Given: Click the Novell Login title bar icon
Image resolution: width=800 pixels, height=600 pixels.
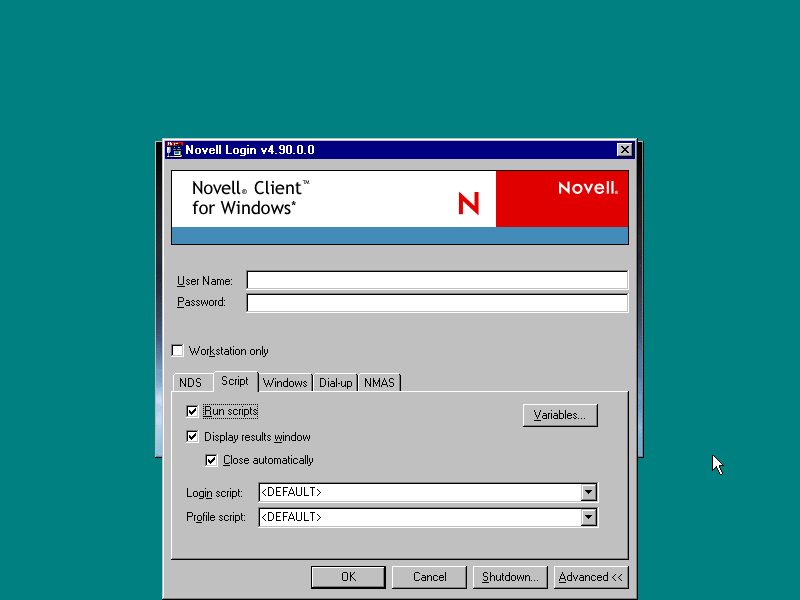Looking at the screenshot, I should pyautogui.click(x=174, y=149).
